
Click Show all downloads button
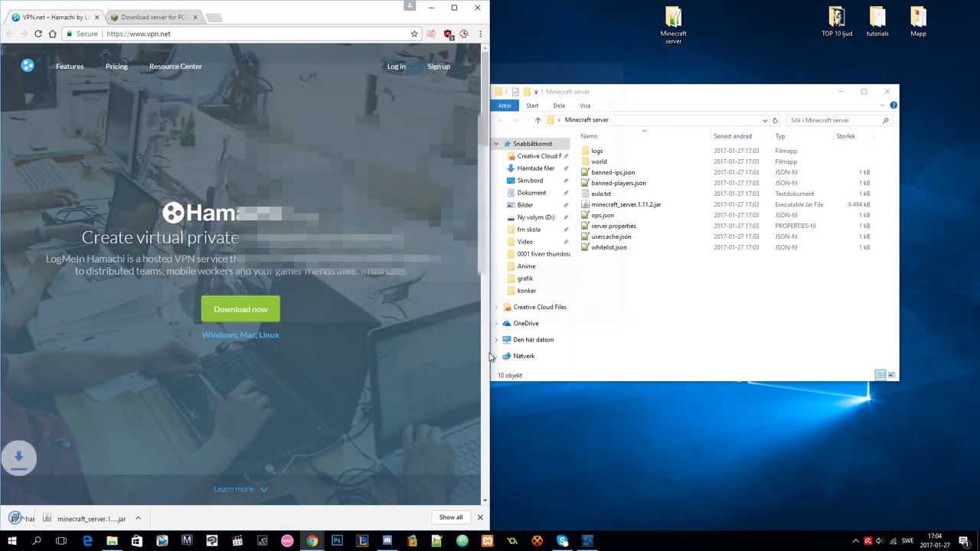pos(451,517)
